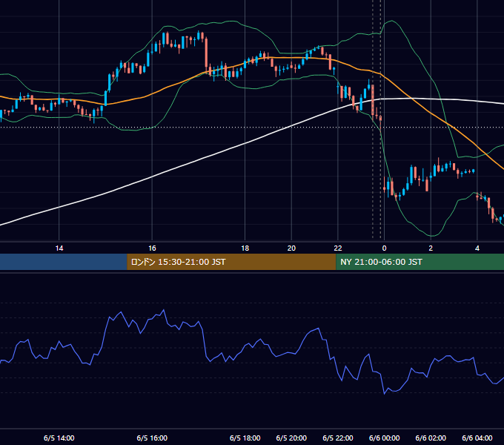Screen dimensions: 504x445
Task: Click the 6/5 22:00 date label
Action: coord(338,438)
